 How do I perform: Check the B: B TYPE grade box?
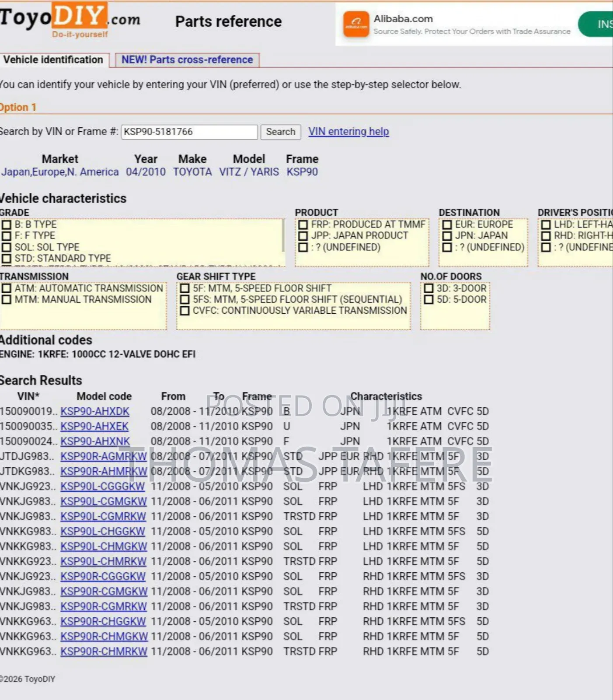[7, 225]
